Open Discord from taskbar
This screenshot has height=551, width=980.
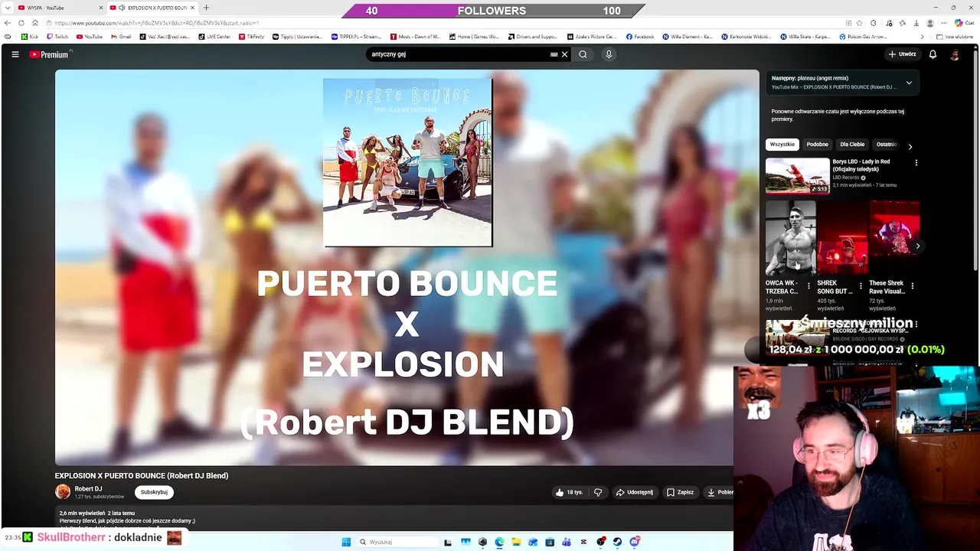[x=635, y=542]
